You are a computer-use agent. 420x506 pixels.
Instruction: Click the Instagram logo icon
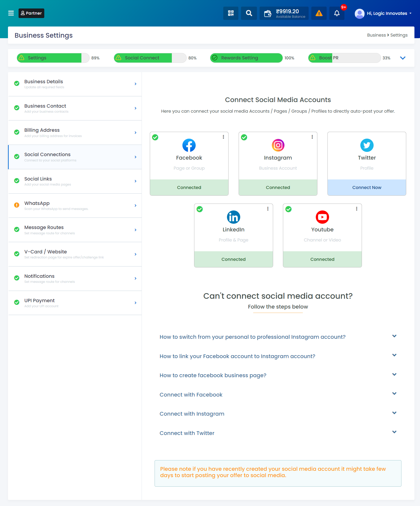[278, 145]
